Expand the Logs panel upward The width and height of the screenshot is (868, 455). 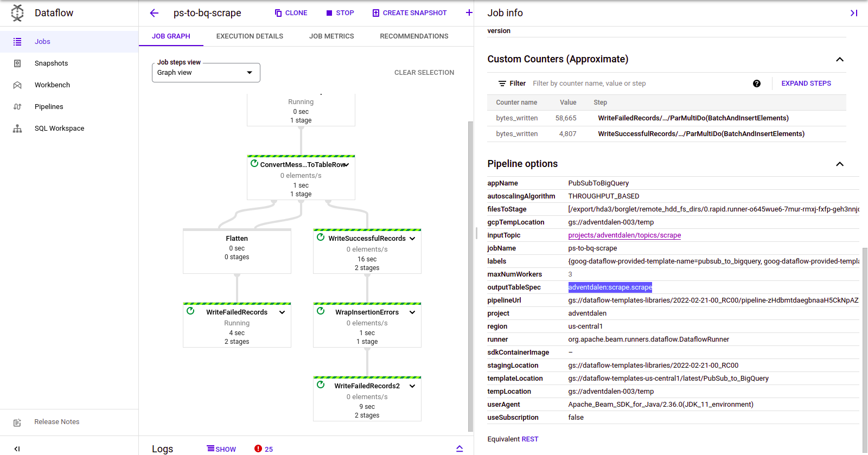459,448
